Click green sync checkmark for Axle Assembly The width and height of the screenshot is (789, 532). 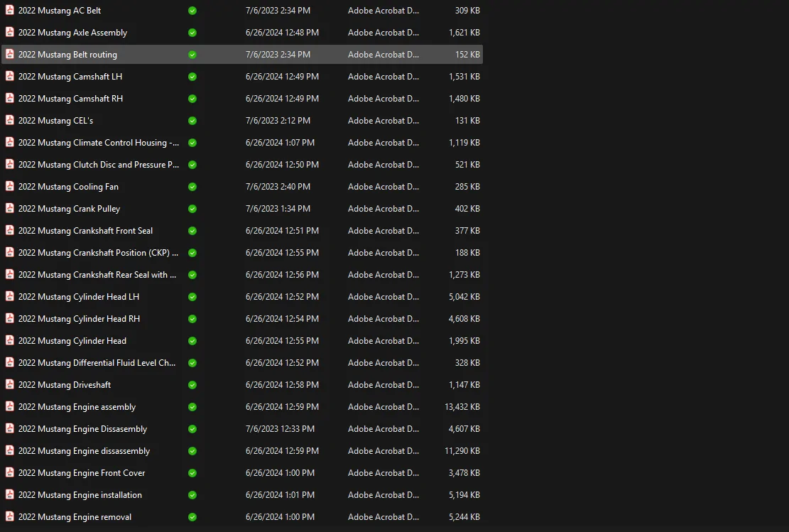(x=192, y=33)
